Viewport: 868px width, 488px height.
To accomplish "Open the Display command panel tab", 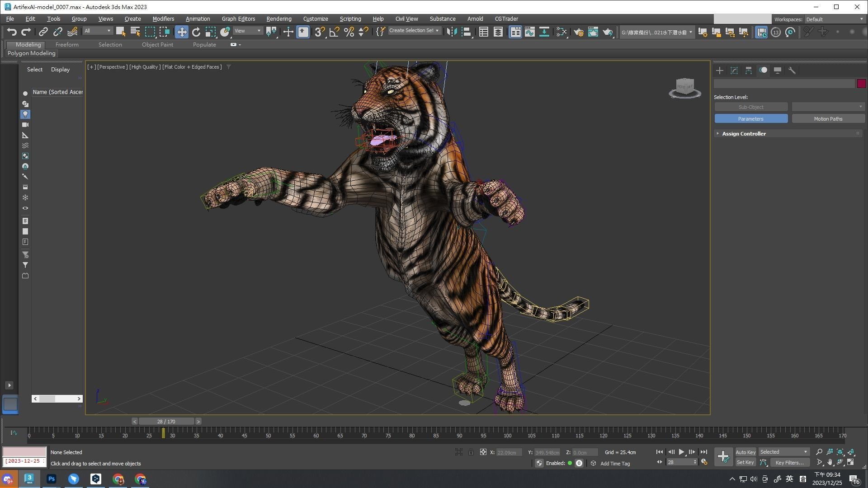I will coord(778,70).
